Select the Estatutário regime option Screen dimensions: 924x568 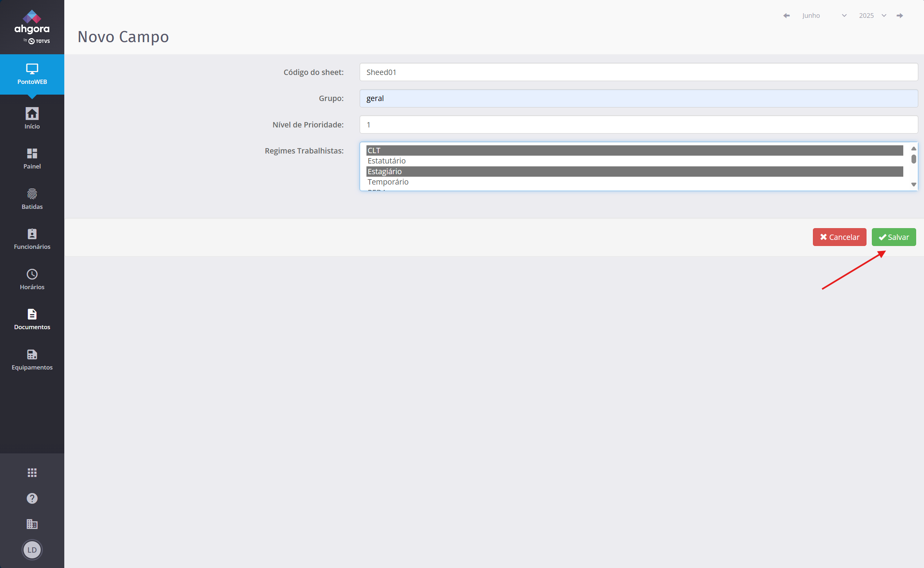[x=387, y=161]
